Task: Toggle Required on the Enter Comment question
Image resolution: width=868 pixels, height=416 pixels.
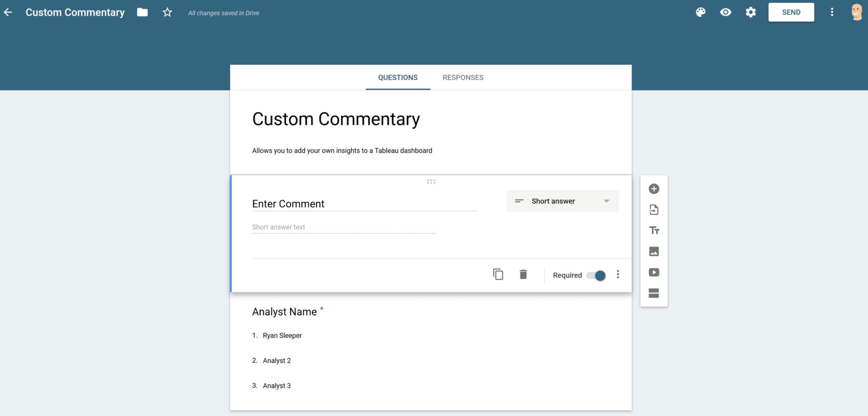Action: pos(597,275)
